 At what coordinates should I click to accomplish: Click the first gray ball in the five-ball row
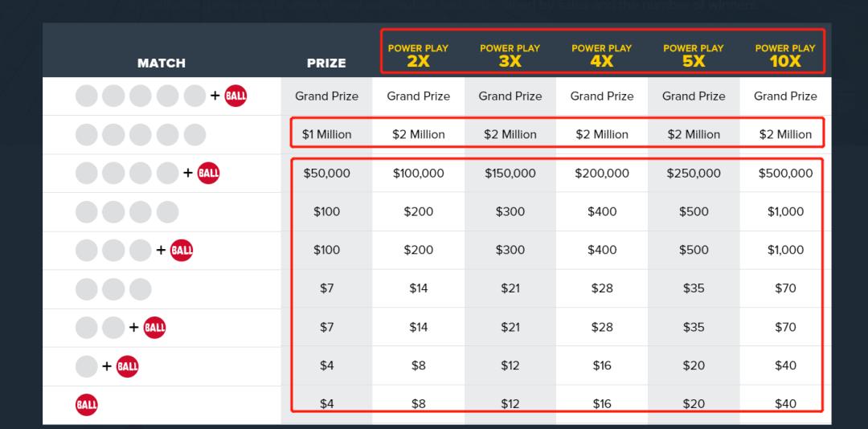(86, 134)
